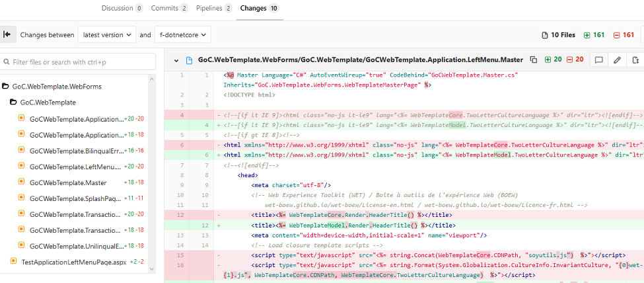The width and height of the screenshot is (644, 283).
Task: Click modified-file icon beside GoCWebTemplate.Master
Action: pyautogui.click(x=22, y=182)
